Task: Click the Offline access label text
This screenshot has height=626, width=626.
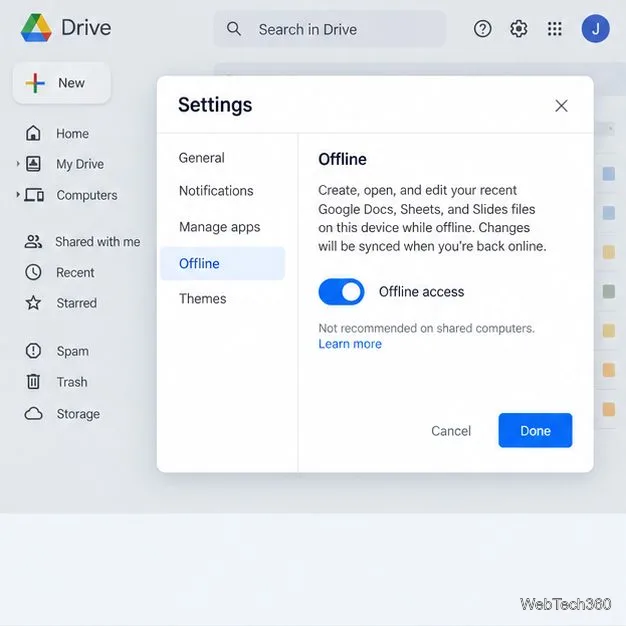Action: 421,292
